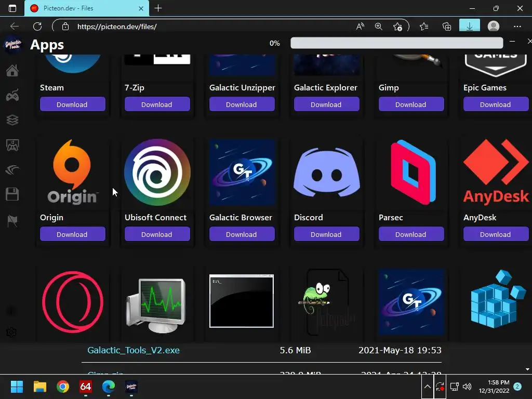Open the NVIDIA-style sidebar icon
Viewport: 532px width, 399px height.
coord(12,170)
